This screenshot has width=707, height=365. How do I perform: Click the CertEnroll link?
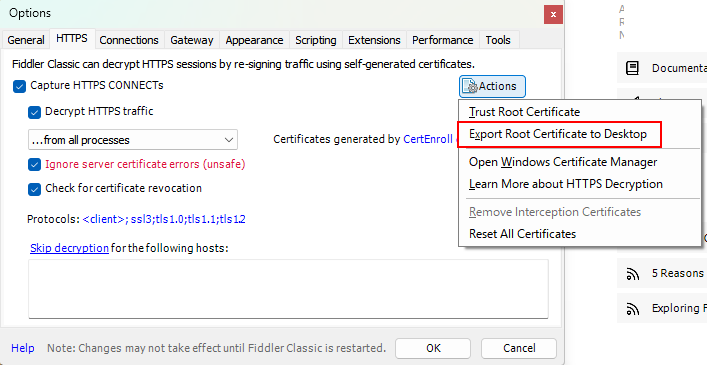coord(427,139)
